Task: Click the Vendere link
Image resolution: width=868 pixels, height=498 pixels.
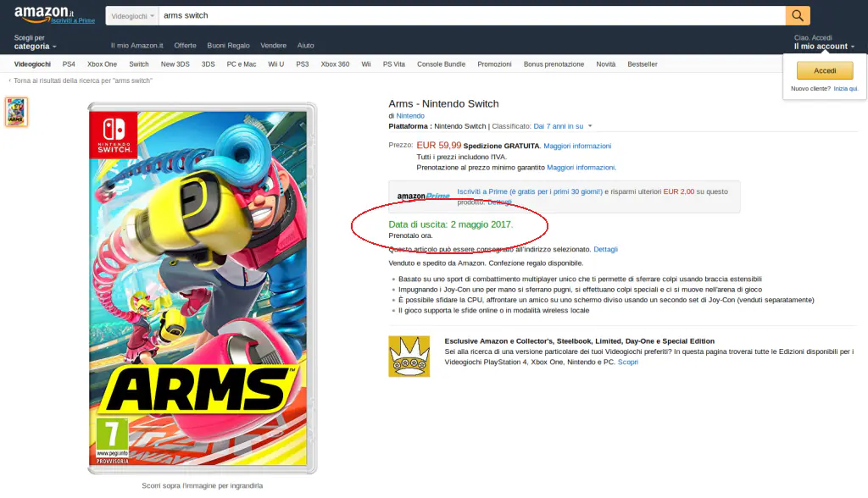Action: (x=274, y=46)
